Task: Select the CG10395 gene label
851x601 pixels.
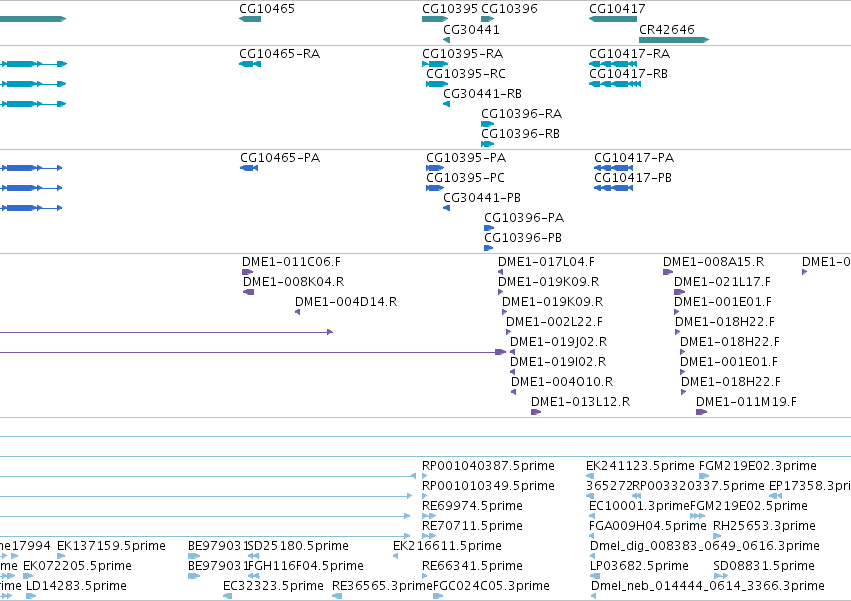Action: tap(450, 9)
